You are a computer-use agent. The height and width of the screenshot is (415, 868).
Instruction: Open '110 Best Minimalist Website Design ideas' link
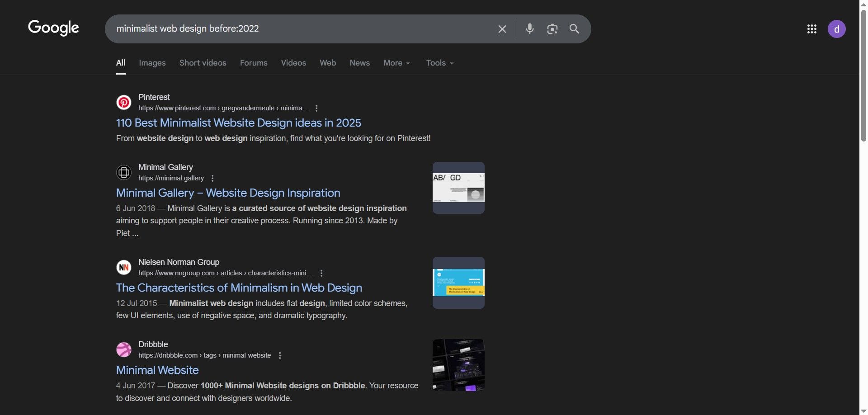pyautogui.click(x=238, y=123)
